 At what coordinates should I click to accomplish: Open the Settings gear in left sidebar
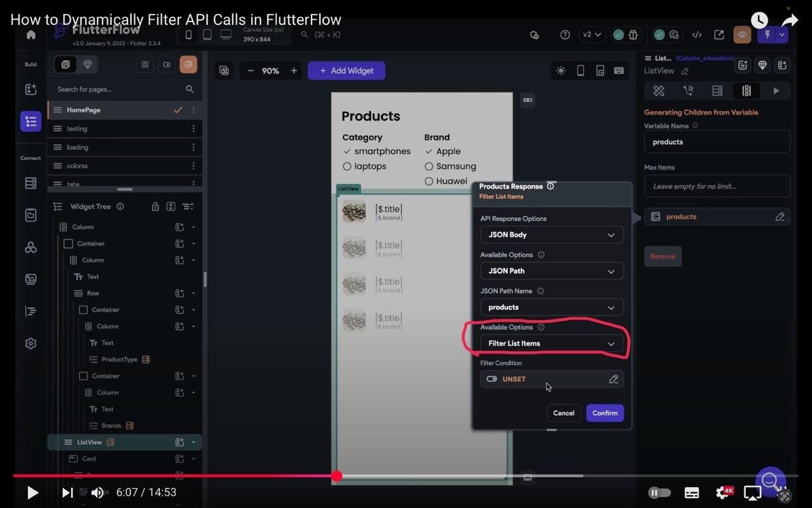coord(30,344)
